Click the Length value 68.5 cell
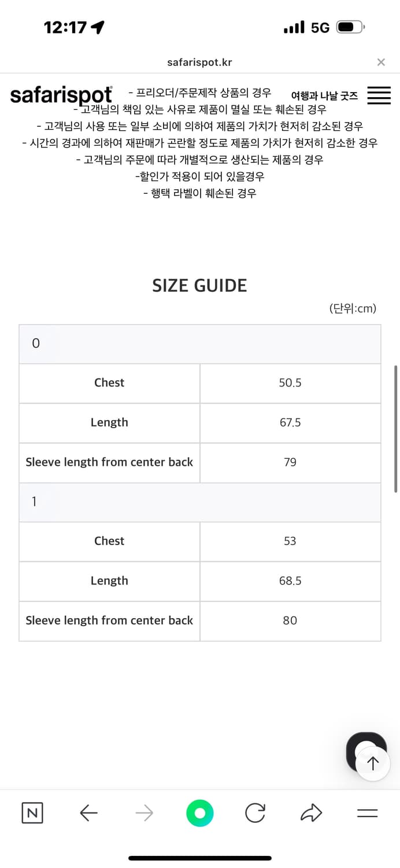This screenshot has height=868, width=400. (x=290, y=581)
